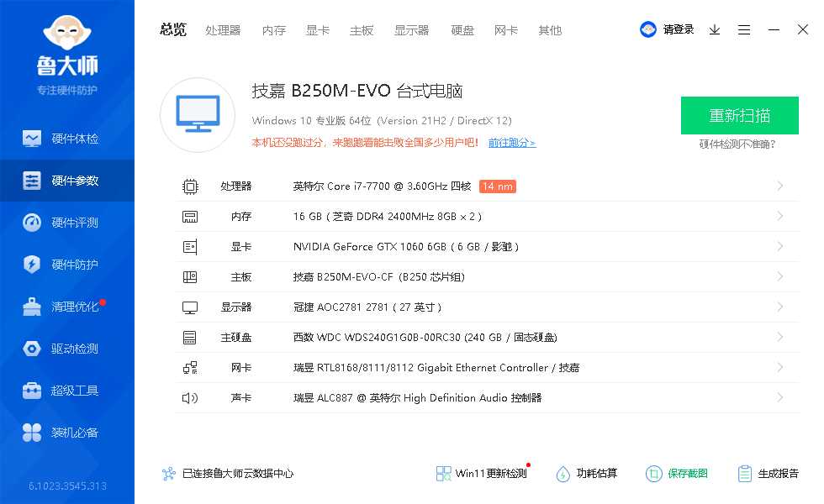Switch to the 硬盘 tab
The width and height of the screenshot is (824, 504).
[x=462, y=30]
